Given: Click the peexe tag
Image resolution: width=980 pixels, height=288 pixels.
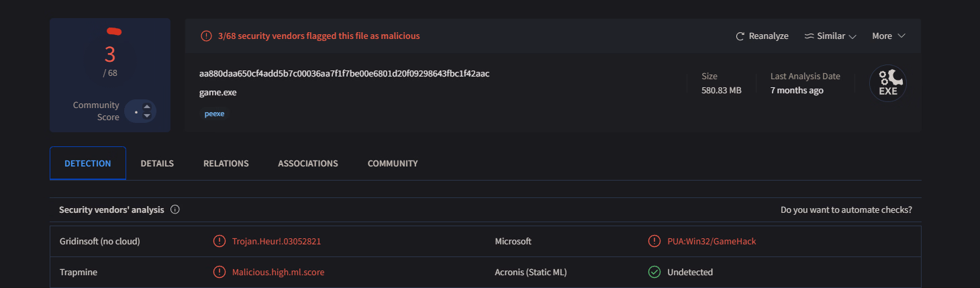Looking at the screenshot, I should coord(215,113).
